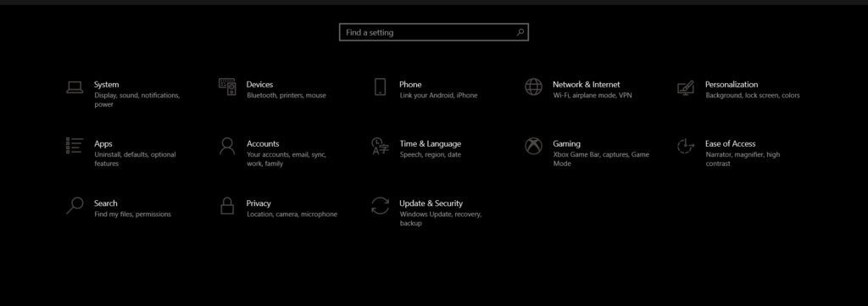Click the Update & Security arrows icon
Viewport: 868px width, 306px height.
tap(381, 205)
